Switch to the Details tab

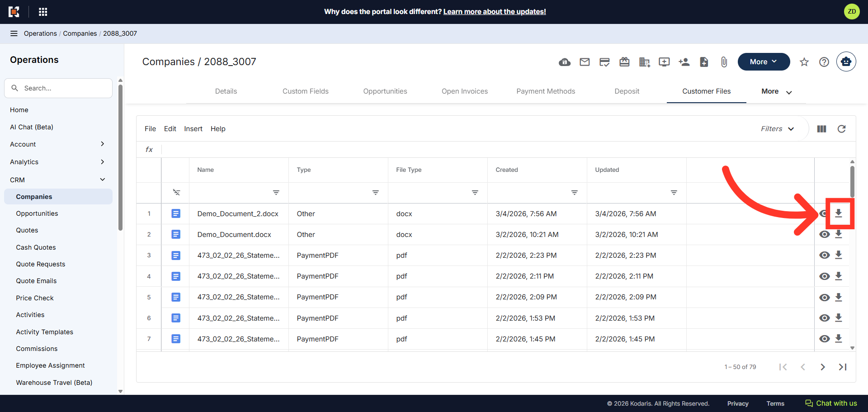click(226, 91)
